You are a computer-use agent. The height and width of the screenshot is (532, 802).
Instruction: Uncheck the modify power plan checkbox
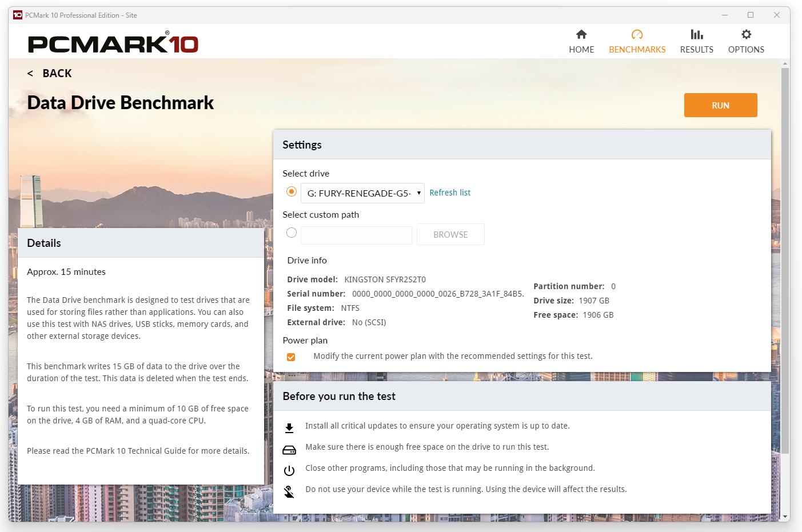[x=291, y=357]
